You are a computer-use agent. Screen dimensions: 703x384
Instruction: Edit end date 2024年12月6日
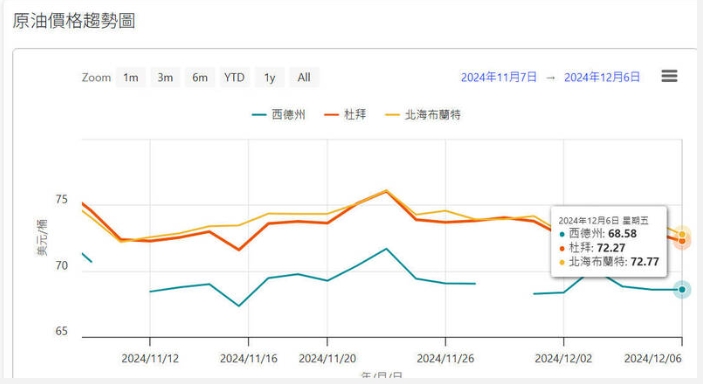click(602, 78)
